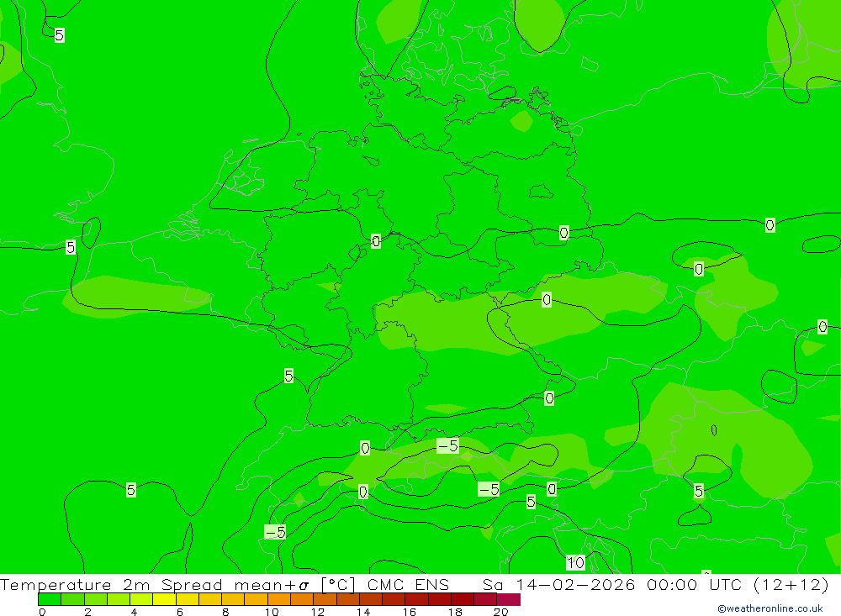Click the bright green legend swatch above 0
Screen dimensions: 841x616
(50, 599)
